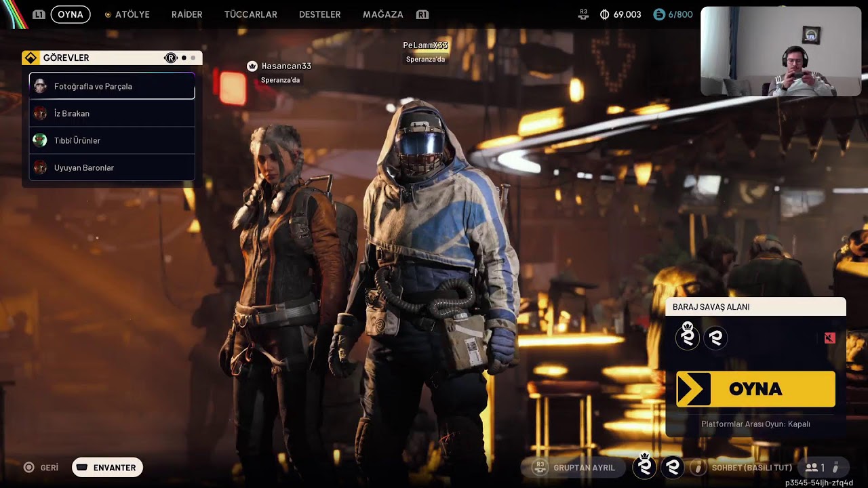Click the R3 icon in the top bar

coord(583,14)
